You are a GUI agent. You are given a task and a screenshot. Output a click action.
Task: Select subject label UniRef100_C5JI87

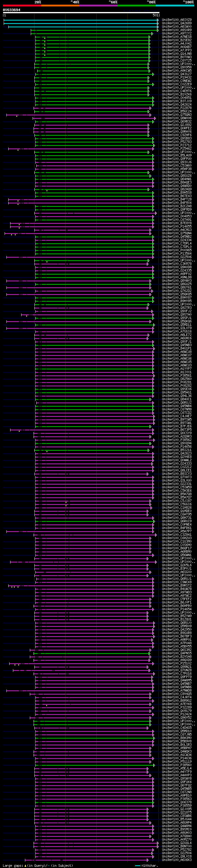pyautogui.click(x=177, y=501)
